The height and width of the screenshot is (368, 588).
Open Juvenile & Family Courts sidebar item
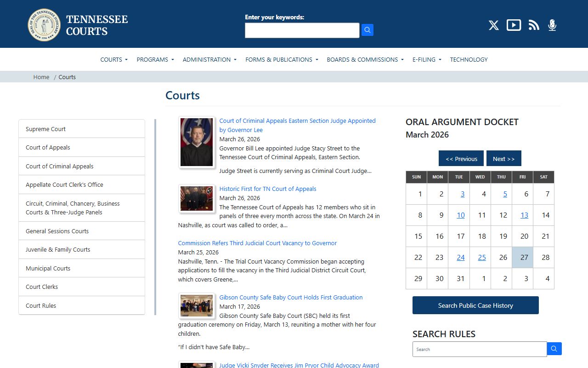point(82,249)
